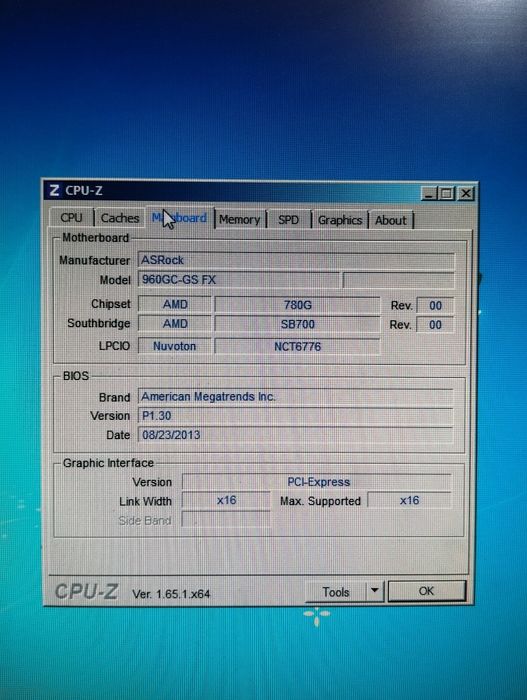Screen dimensions: 527x700
Task: Click the greyed-out Side Band label
Action: pos(145,521)
